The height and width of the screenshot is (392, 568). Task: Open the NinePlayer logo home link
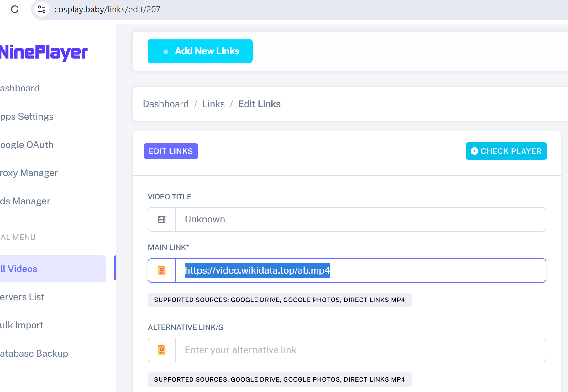(x=44, y=52)
